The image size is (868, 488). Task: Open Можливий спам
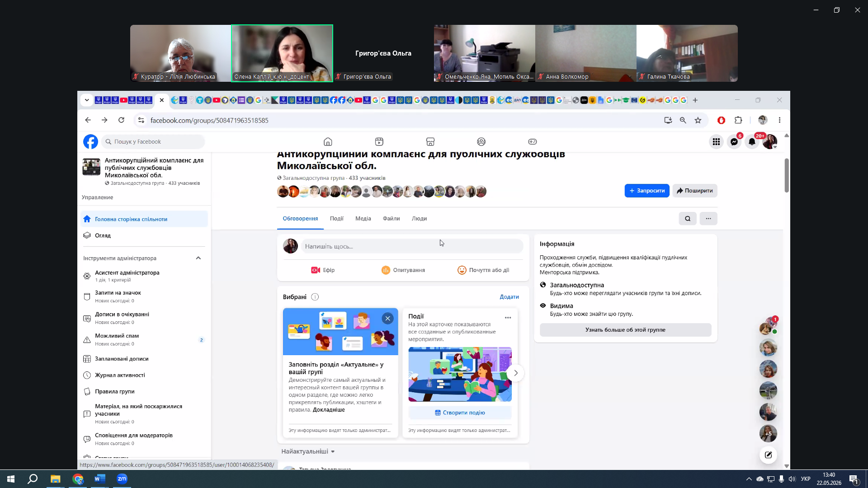coord(144,339)
